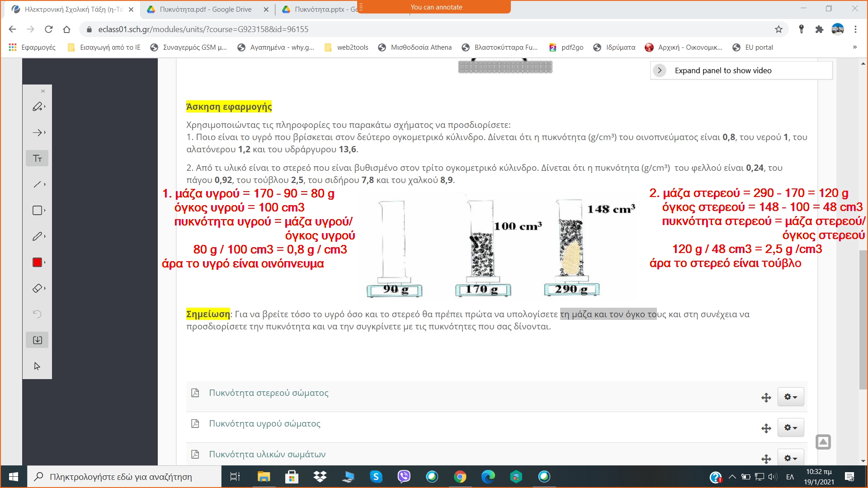Switch to Ηλεκτρονική Σχολική Τάξη tab
Image resolution: width=868 pixels, height=488 pixels.
click(x=72, y=9)
